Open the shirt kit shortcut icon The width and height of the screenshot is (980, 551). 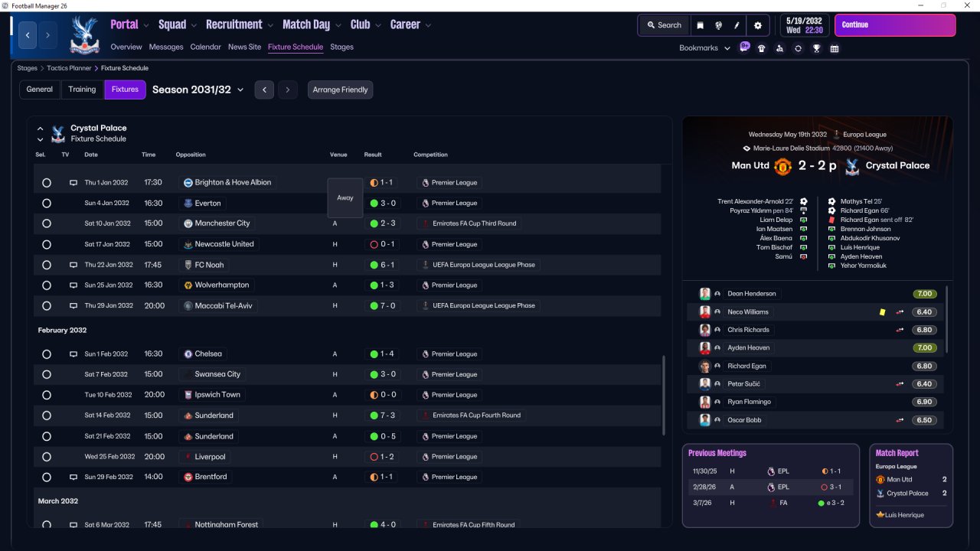point(761,48)
